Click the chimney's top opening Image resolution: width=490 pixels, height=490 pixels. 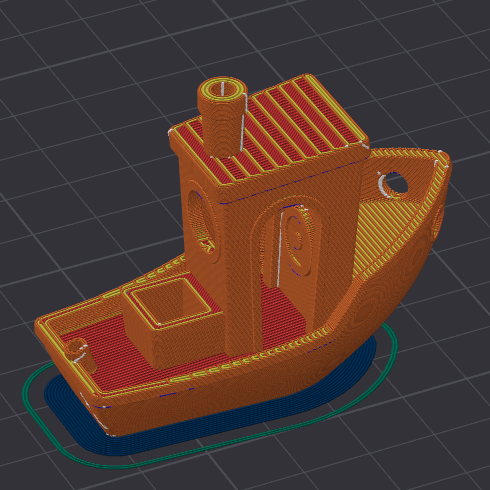tap(222, 88)
